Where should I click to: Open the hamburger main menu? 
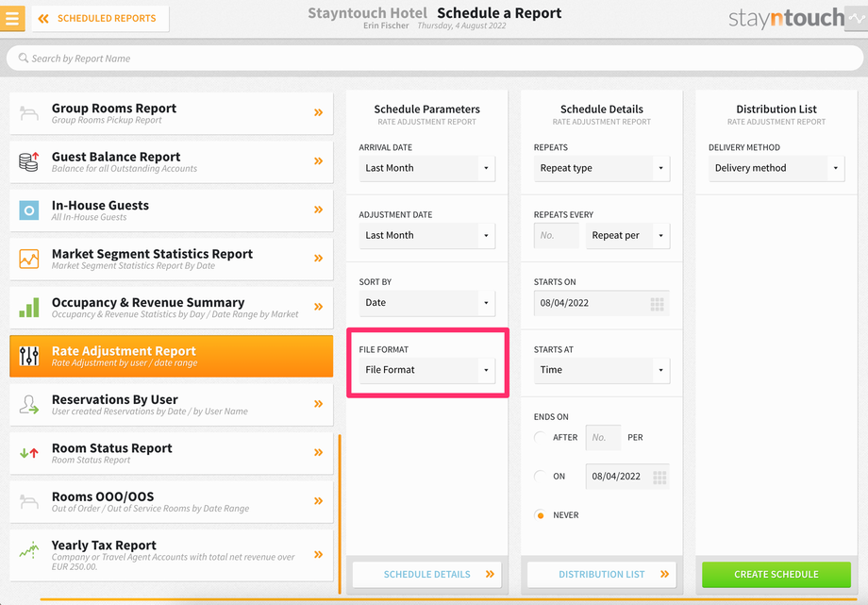pos(12,18)
